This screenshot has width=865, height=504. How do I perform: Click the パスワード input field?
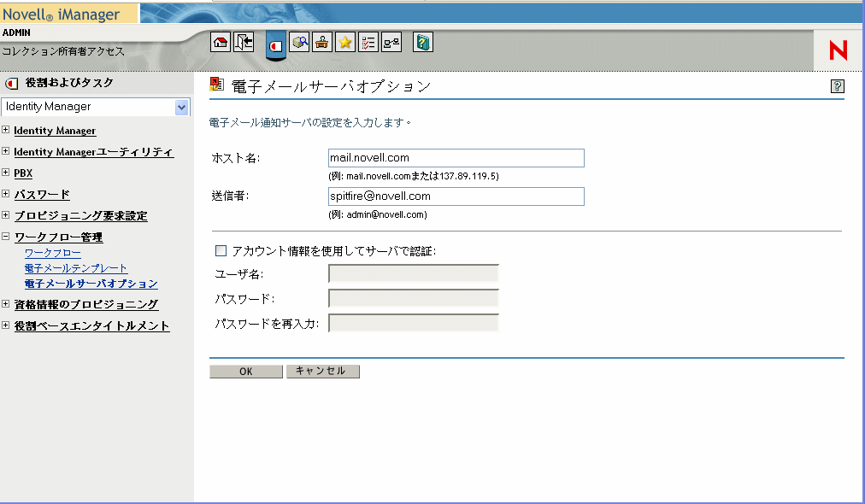point(413,298)
